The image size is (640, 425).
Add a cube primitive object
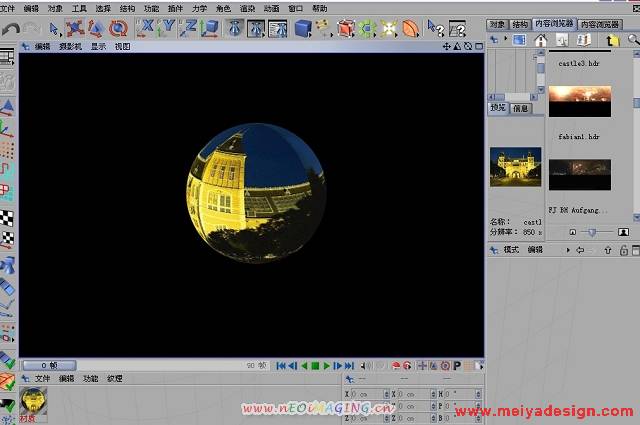point(303,29)
